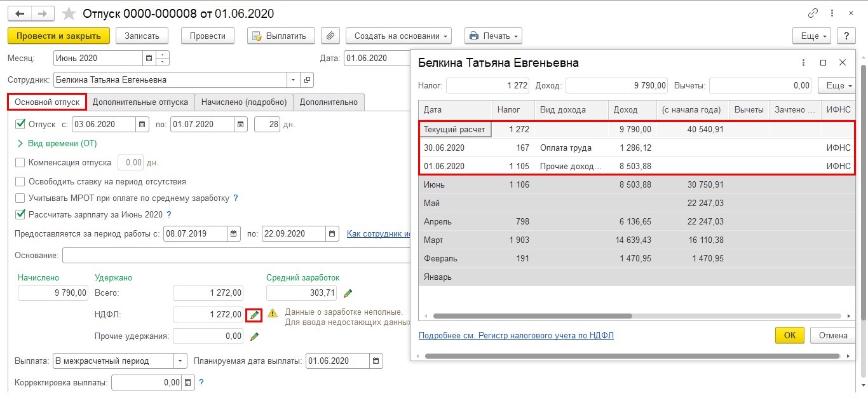This screenshot has height=400, width=868.
Task: Click into Основание input field
Action: pos(236,255)
